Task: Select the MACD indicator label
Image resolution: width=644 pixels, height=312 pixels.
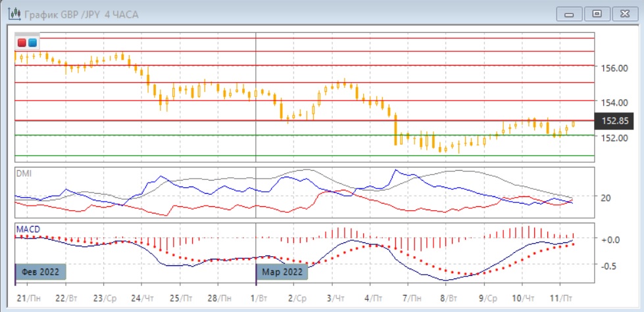Action: (28, 229)
